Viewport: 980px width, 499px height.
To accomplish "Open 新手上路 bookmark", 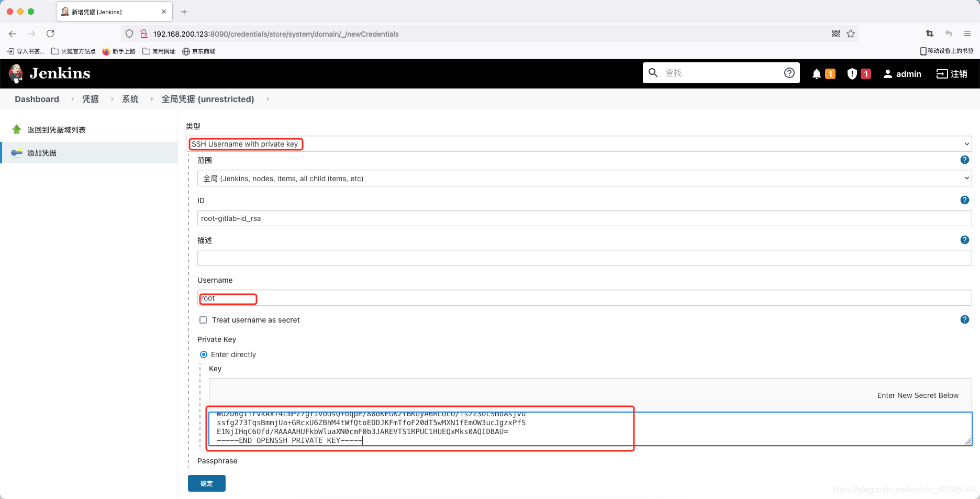I will point(119,51).
